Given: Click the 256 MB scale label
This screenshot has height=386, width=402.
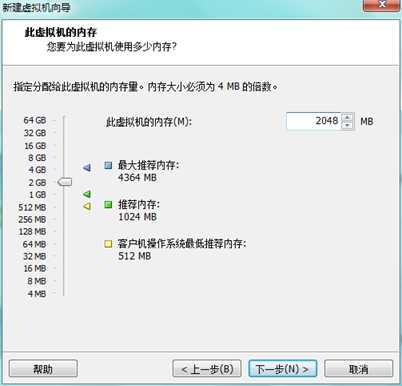Looking at the screenshot, I should point(32,219).
